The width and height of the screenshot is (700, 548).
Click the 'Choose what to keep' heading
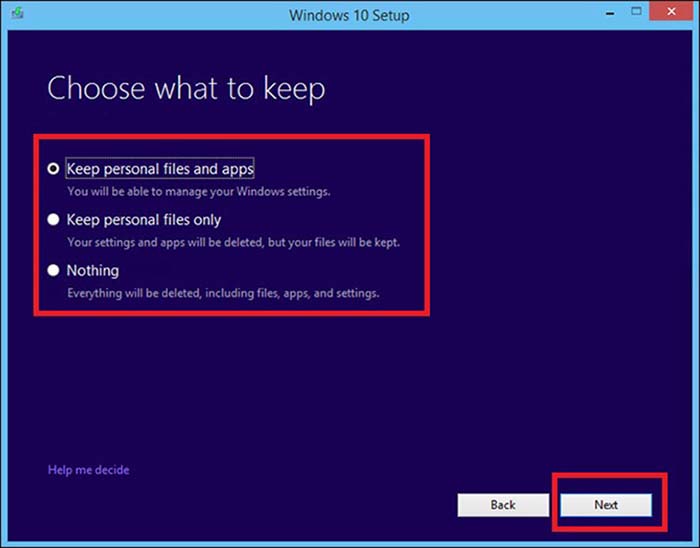pos(186,89)
